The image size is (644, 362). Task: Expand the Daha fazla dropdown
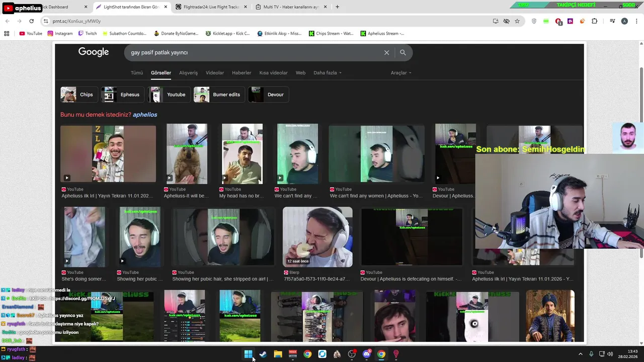click(328, 73)
